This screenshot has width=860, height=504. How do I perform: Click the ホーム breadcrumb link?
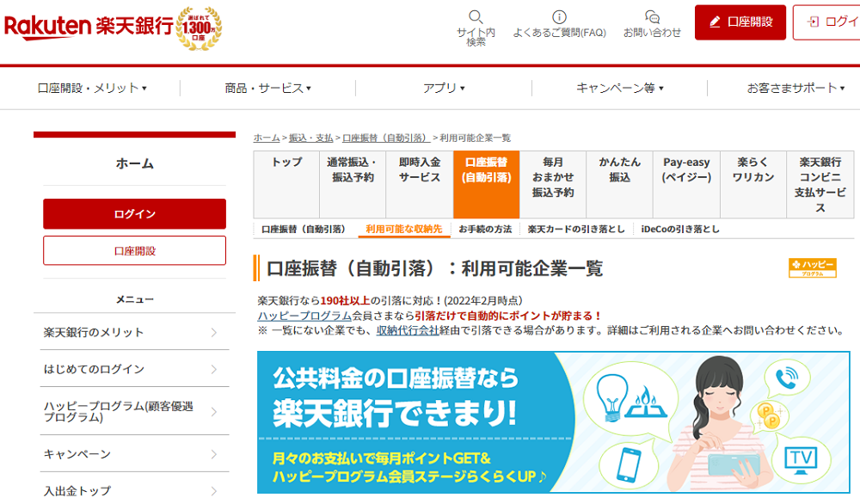pos(267,138)
